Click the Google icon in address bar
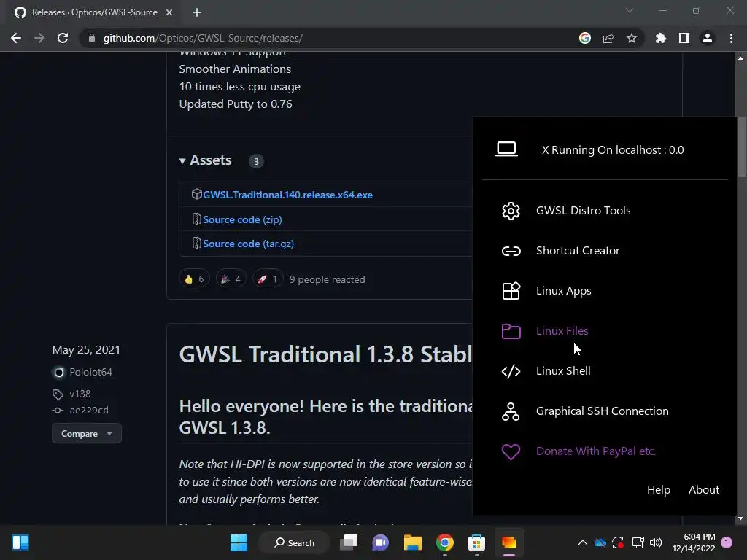 tap(585, 38)
